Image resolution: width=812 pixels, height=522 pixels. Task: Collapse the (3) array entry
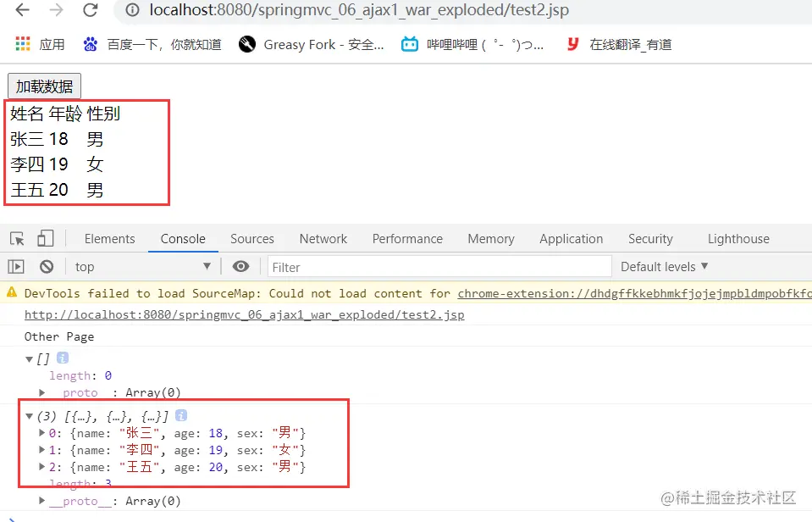[29, 416]
